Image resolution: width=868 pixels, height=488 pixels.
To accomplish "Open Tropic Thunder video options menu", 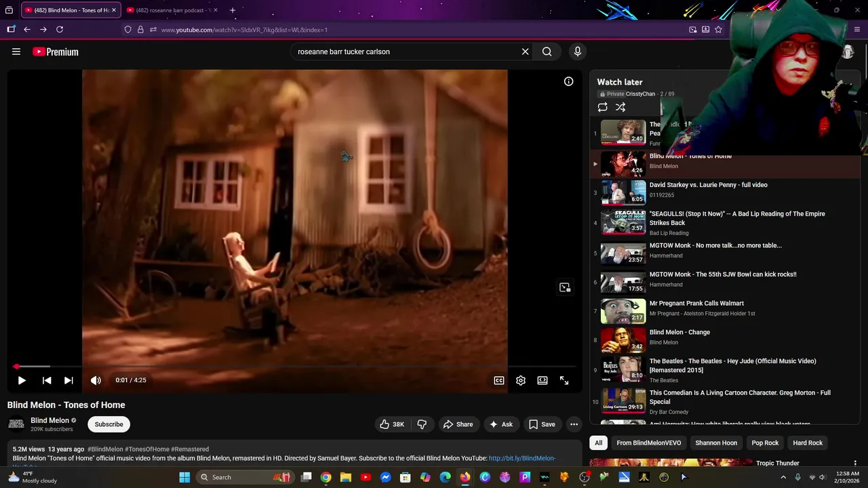I will pos(855,464).
